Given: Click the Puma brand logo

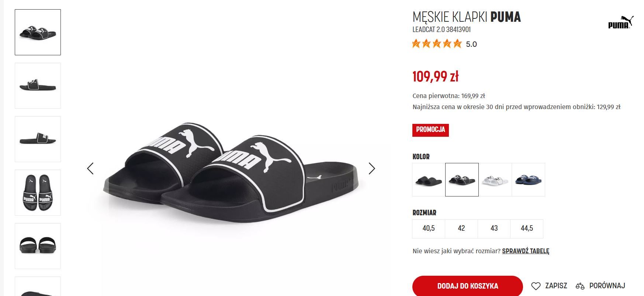Looking at the screenshot, I should tap(620, 22).
